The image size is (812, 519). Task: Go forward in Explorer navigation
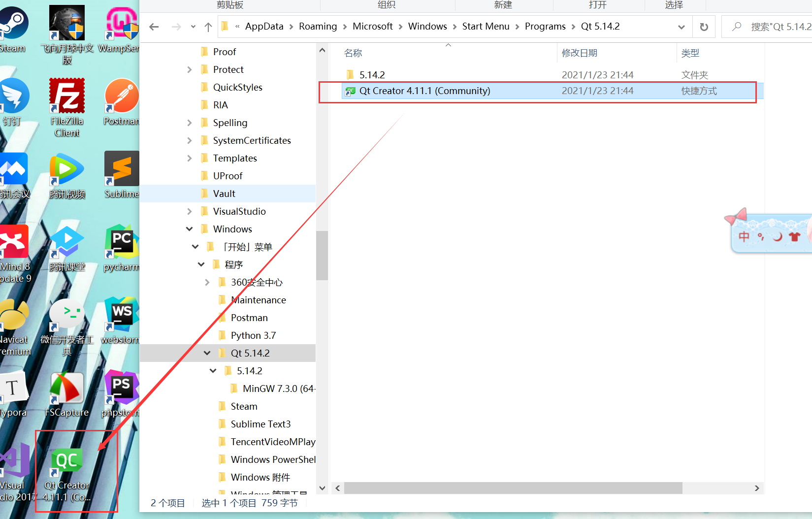click(176, 27)
